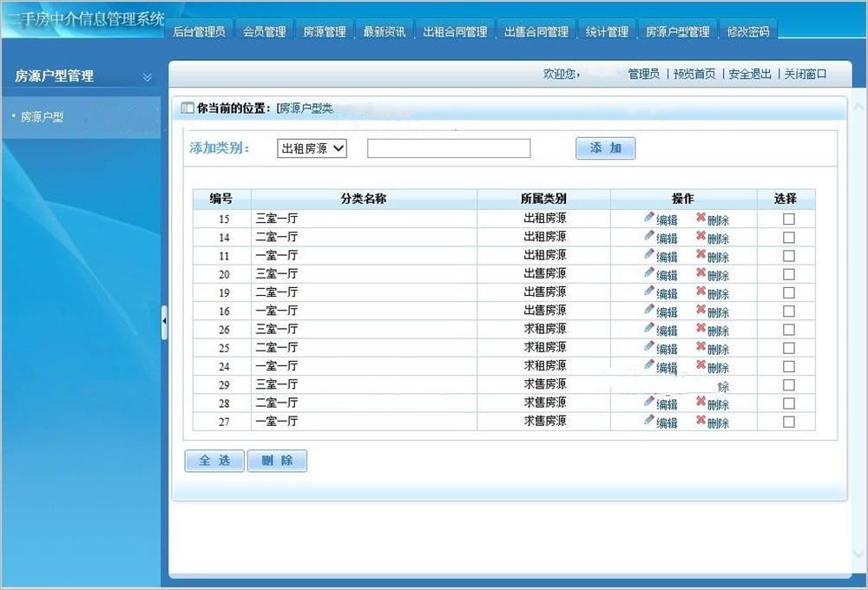This screenshot has height=590, width=868.
Task: Go to the 出租合同管理 tab
Action: click(x=455, y=31)
